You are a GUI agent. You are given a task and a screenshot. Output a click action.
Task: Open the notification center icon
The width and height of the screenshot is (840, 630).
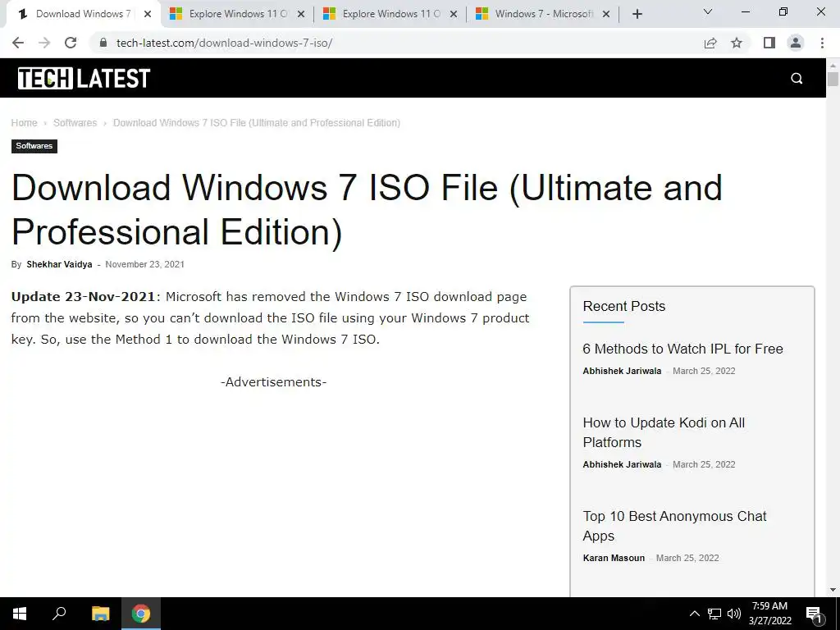[815, 614]
